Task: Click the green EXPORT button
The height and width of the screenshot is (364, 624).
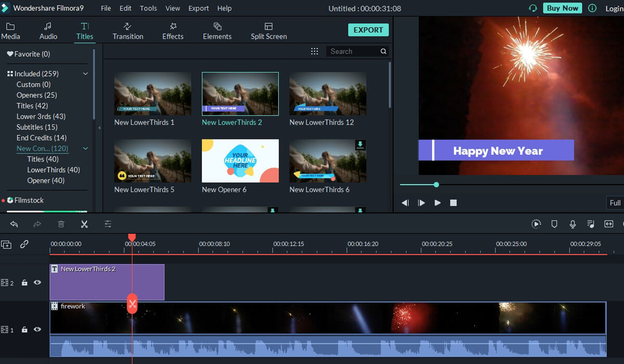Action: tap(368, 30)
